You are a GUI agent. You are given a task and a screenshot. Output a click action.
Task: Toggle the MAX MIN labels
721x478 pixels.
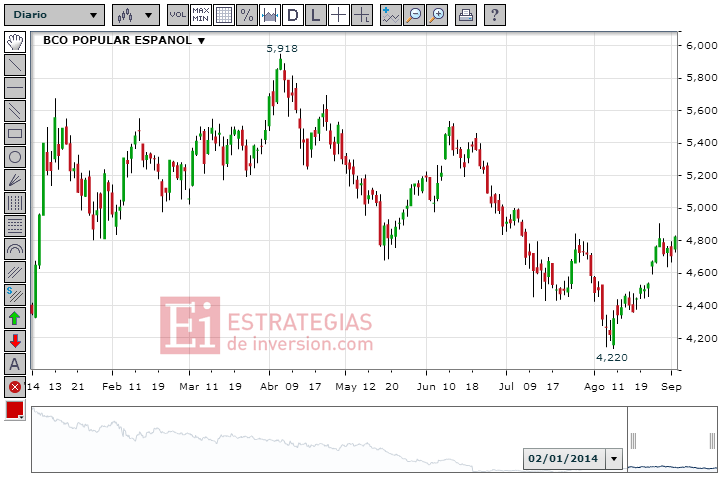(200, 15)
